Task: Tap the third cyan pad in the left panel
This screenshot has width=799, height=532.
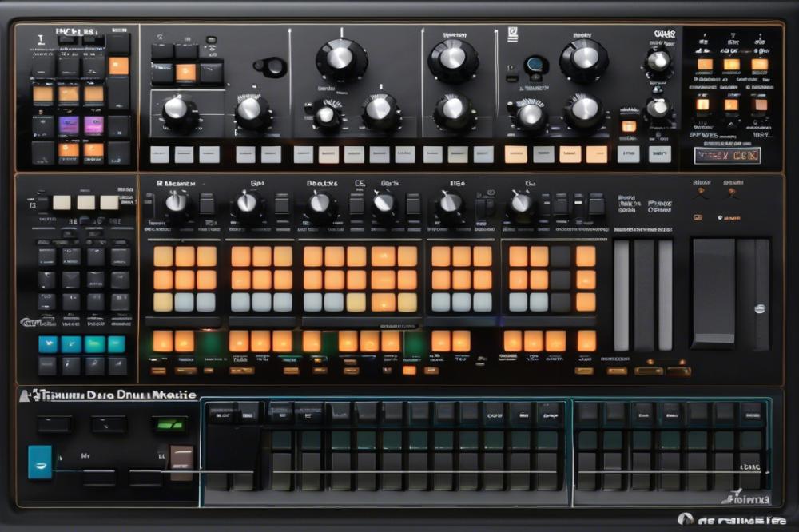Action: coord(94,344)
